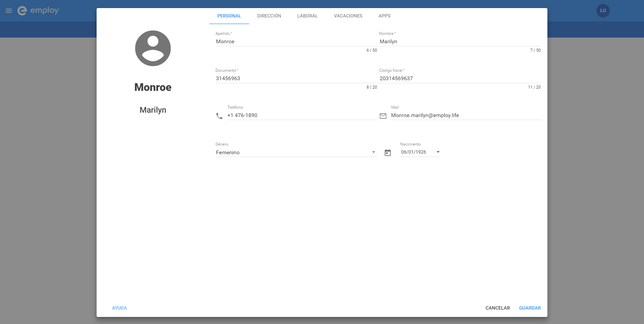Expand the Género dropdown showing Femenino
644x324 pixels.
[x=296, y=152]
